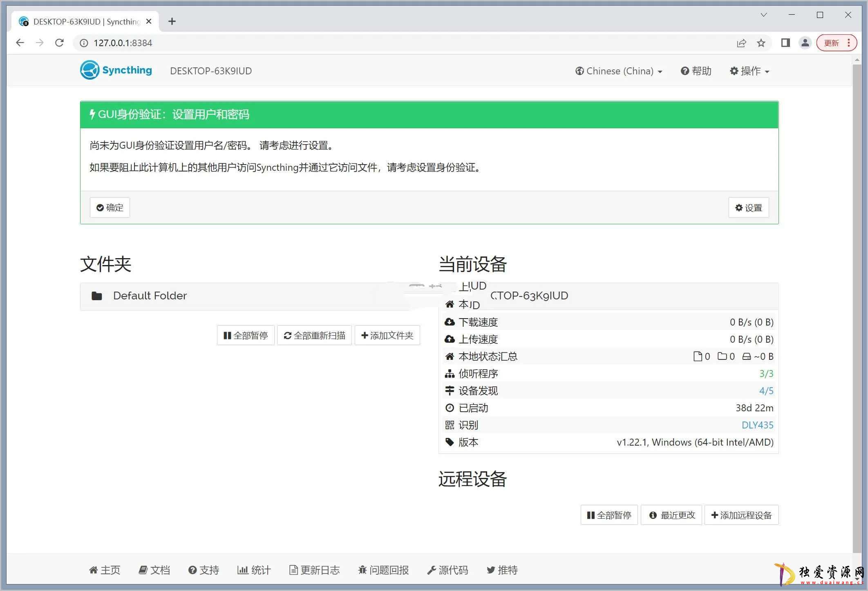Click 全部重新扫描 to rescan all
The height and width of the screenshot is (591, 868).
[314, 335]
